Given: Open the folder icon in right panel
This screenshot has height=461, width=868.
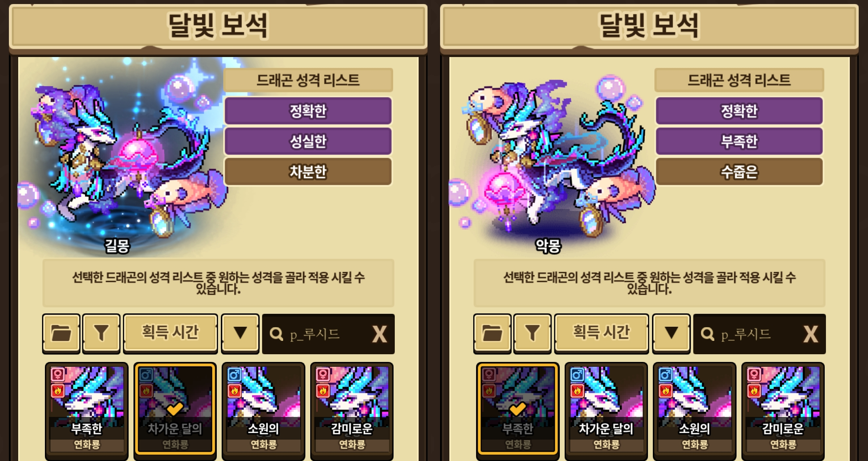Looking at the screenshot, I should pos(492,334).
